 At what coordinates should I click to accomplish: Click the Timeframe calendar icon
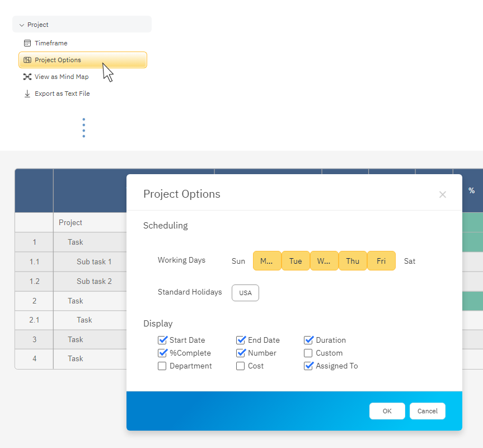(27, 43)
